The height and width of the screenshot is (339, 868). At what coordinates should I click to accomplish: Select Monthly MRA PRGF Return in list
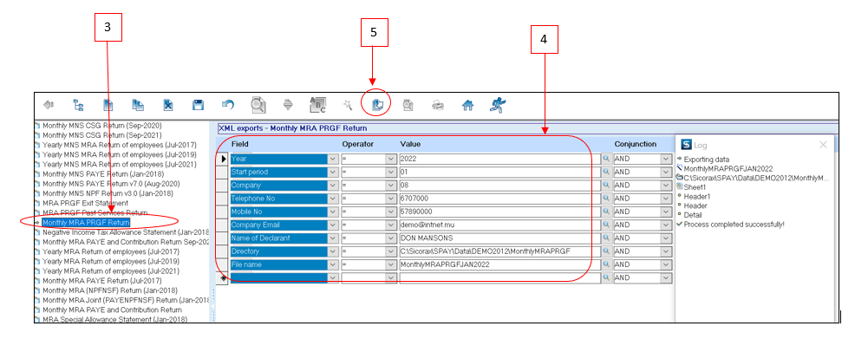86,223
